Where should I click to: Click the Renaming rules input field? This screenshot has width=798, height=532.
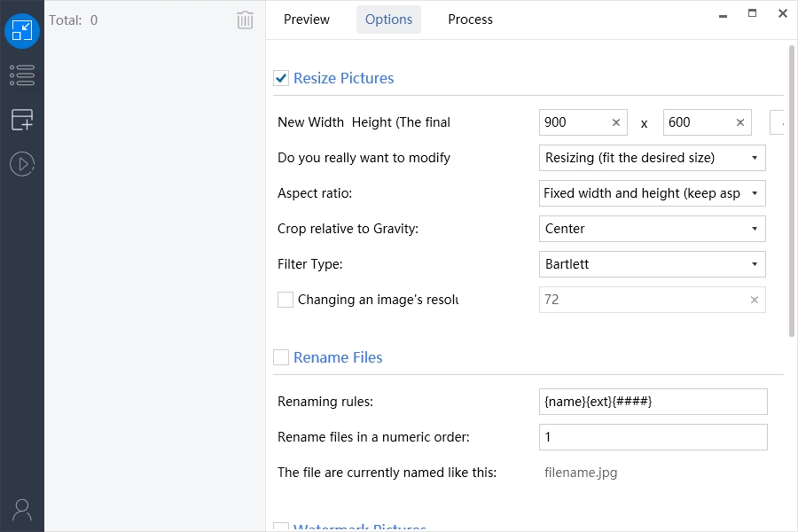point(653,402)
